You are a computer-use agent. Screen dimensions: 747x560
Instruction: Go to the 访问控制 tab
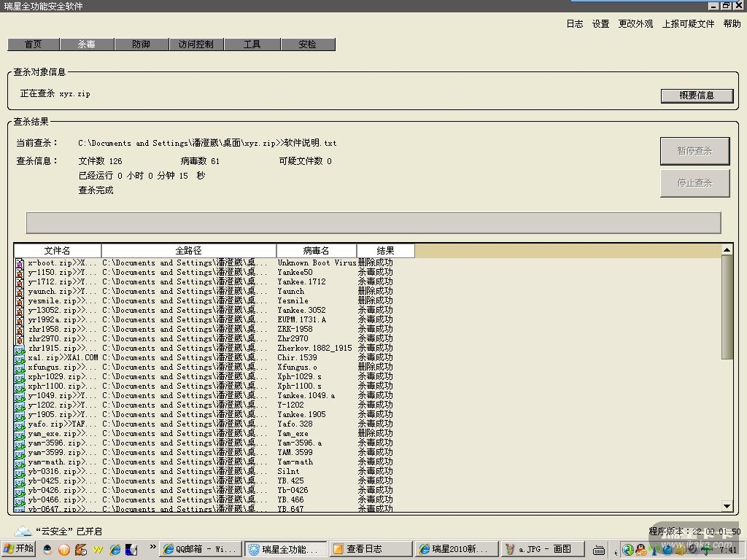pos(196,44)
